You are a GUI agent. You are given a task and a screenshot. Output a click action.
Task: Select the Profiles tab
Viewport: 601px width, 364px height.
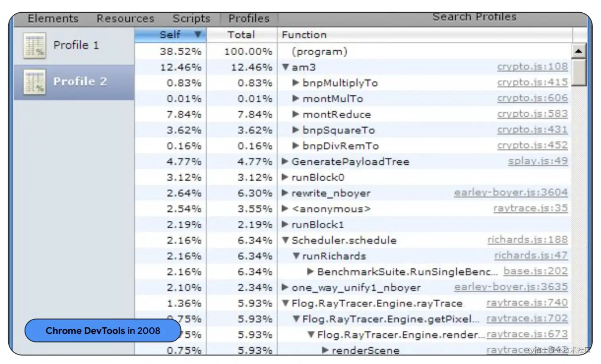[249, 19]
